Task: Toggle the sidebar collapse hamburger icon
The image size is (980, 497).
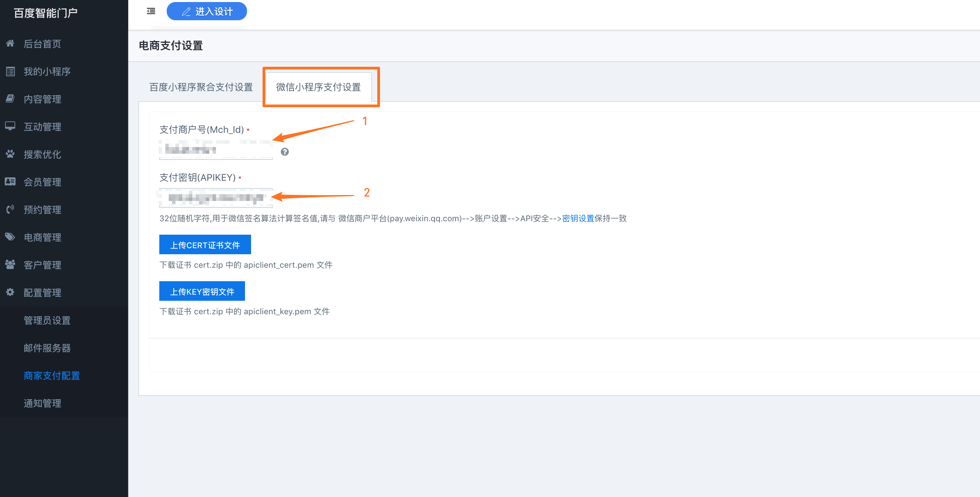Action: coord(151,11)
